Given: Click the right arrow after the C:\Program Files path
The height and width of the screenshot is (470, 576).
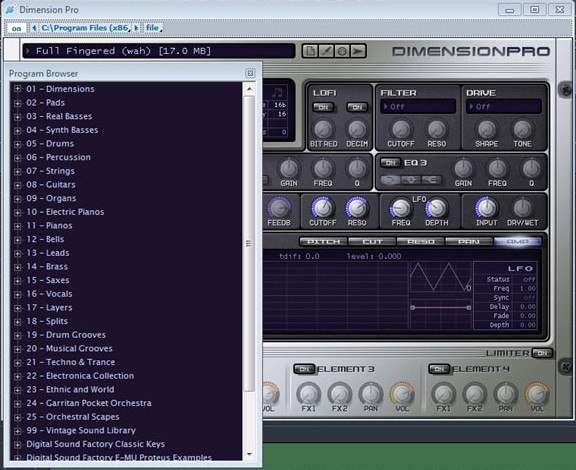Looking at the screenshot, I should point(136,28).
